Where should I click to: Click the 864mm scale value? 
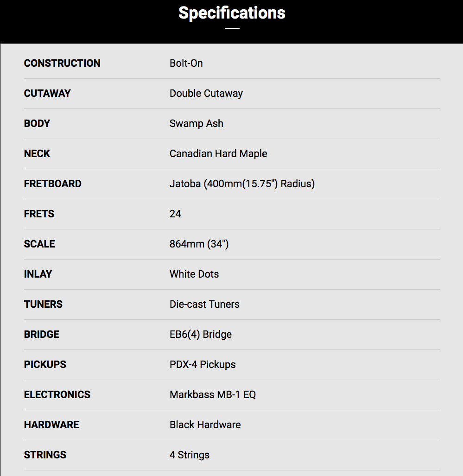[x=199, y=244]
